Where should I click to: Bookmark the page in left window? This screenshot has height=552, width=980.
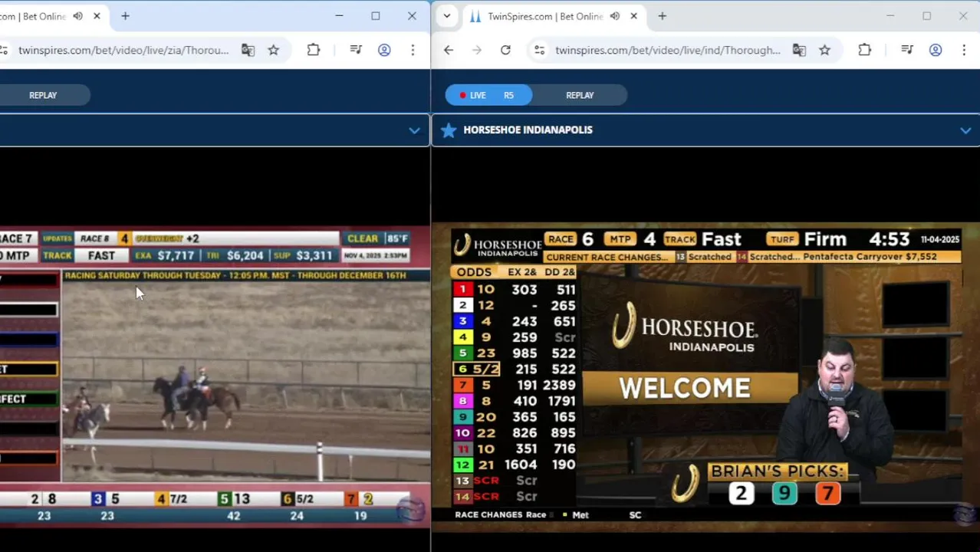pyautogui.click(x=274, y=50)
